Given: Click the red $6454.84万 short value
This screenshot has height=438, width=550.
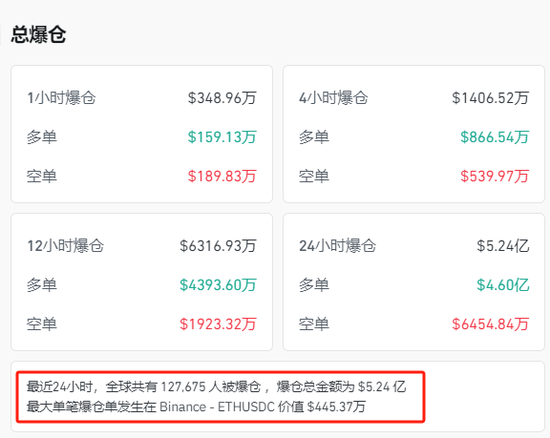Looking at the screenshot, I should click(x=490, y=324).
